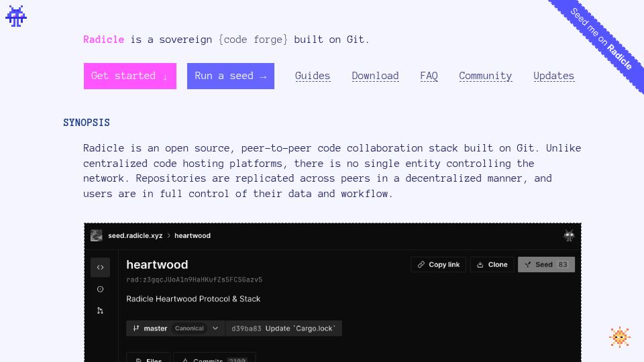Screen dimensions: 644x362
Task: Click the heartwood repository title
Action: click(x=157, y=265)
